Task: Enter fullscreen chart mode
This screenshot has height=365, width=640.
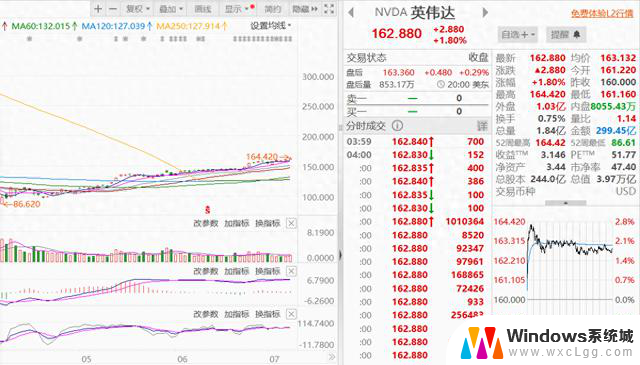Action: (x=329, y=9)
